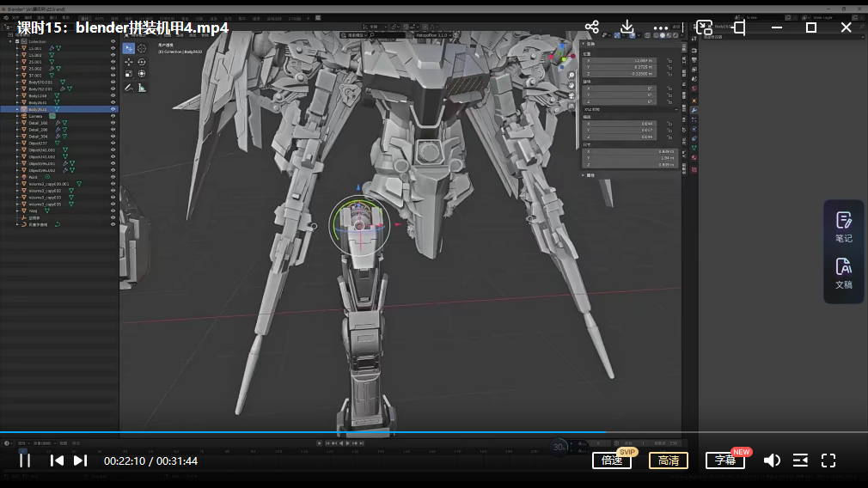Enter fullscreen video mode

click(828, 461)
